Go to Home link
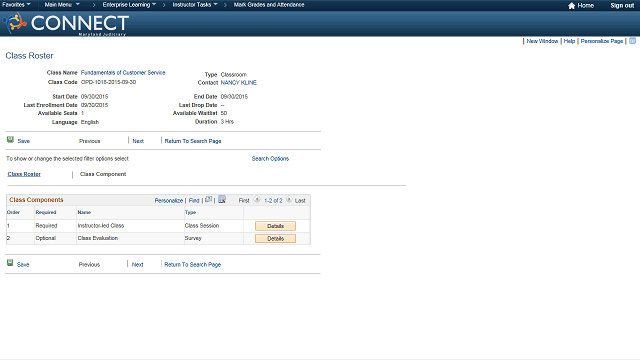This screenshot has width=640, height=360. 585,5
